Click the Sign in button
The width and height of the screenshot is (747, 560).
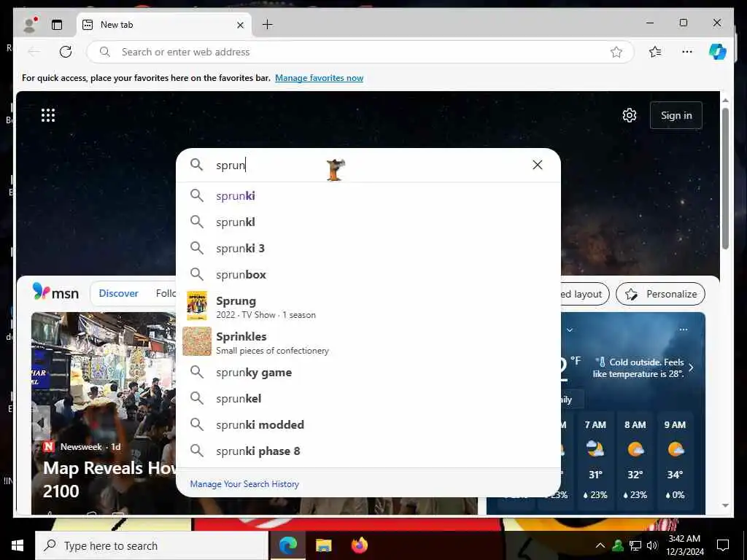pos(676,115)
